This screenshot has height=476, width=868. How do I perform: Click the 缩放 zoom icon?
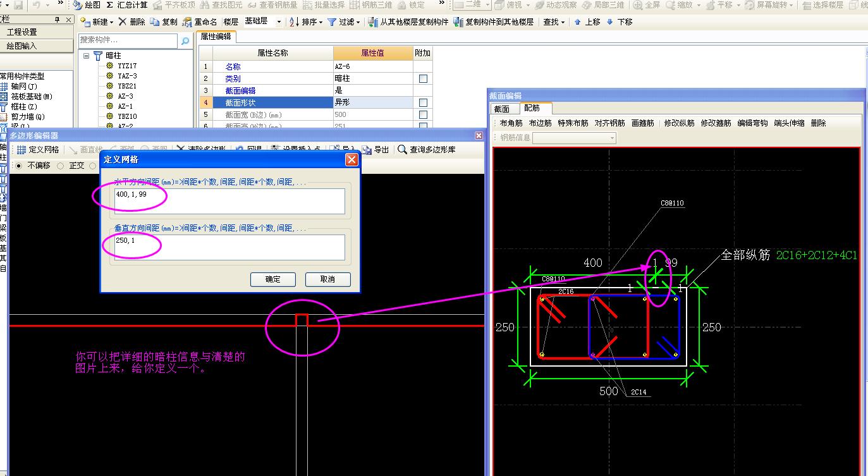[x=670, y=5]
